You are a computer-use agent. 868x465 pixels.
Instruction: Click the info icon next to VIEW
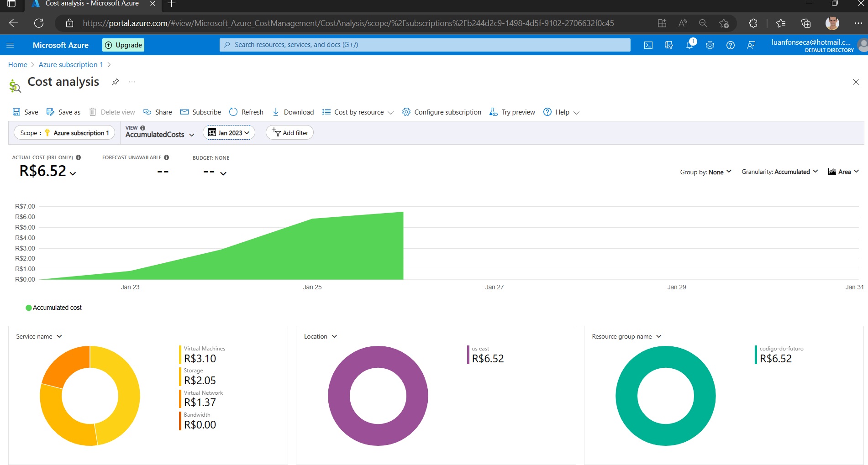143,128
